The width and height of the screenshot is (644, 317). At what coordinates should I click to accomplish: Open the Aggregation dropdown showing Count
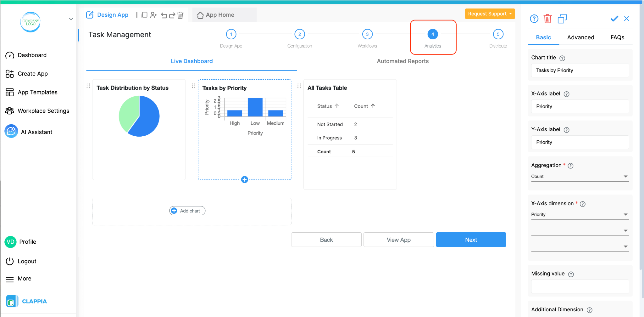[x=580, y=176]
